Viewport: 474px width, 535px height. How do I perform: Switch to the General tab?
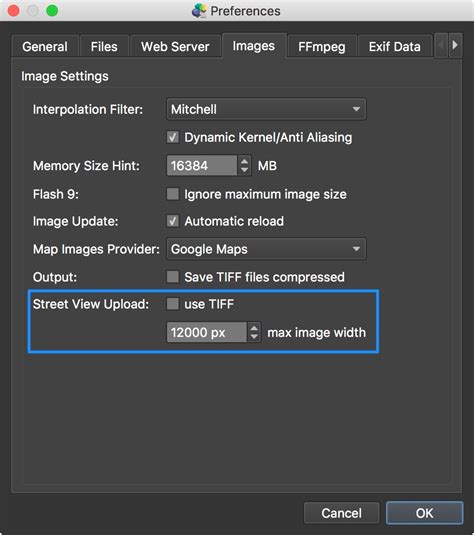45,46
